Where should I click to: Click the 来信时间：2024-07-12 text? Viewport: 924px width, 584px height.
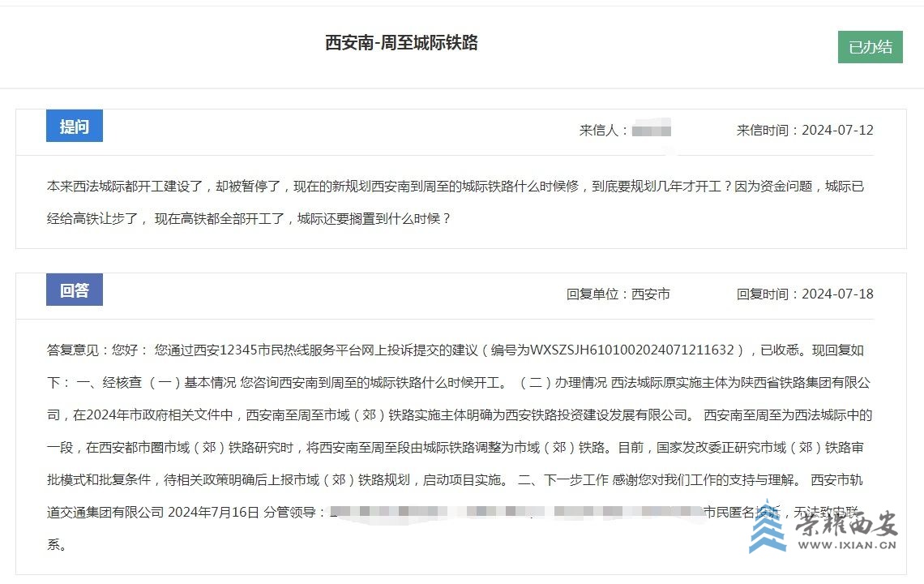coord(805,131)
